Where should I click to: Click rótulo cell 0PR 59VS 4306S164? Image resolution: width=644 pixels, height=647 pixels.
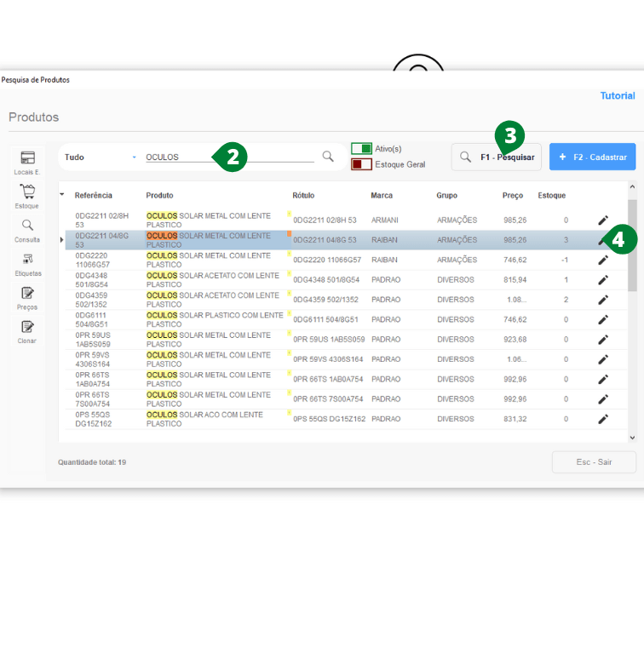[328, 359]
